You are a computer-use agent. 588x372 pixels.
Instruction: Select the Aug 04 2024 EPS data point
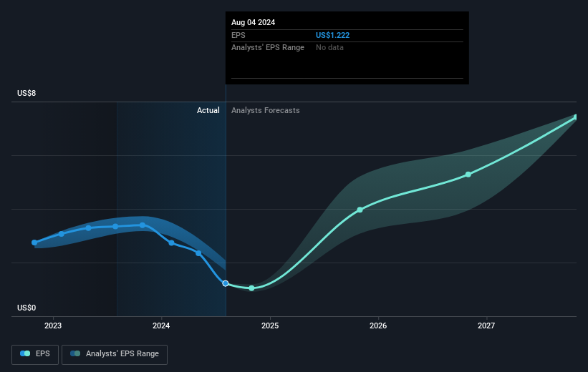(x=226, y=283)
